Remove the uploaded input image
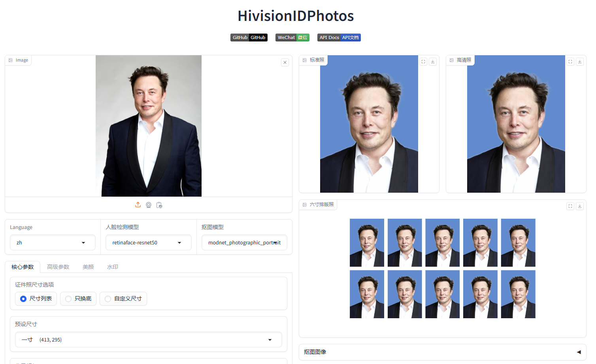Screen dimensions: 596x364 (x=285, y=62)
